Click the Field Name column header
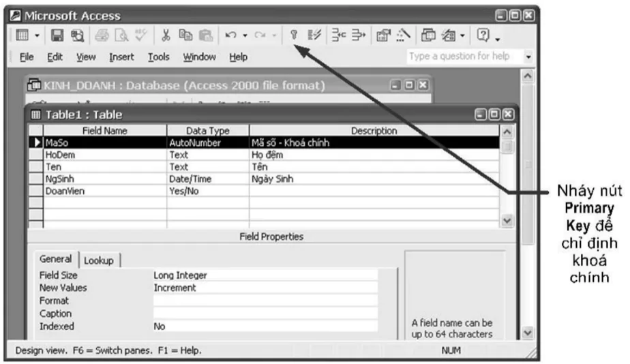 (105, 131)
